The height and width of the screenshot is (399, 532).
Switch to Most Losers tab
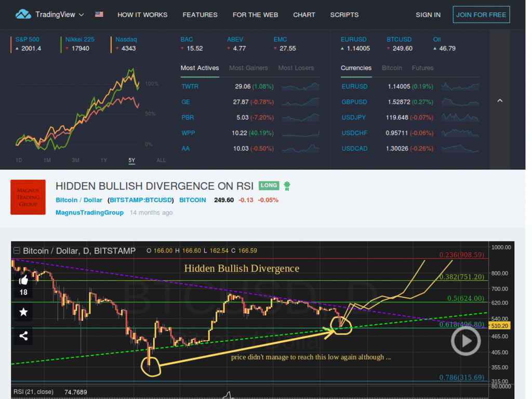pyautogui.click(x=296, y=68)
